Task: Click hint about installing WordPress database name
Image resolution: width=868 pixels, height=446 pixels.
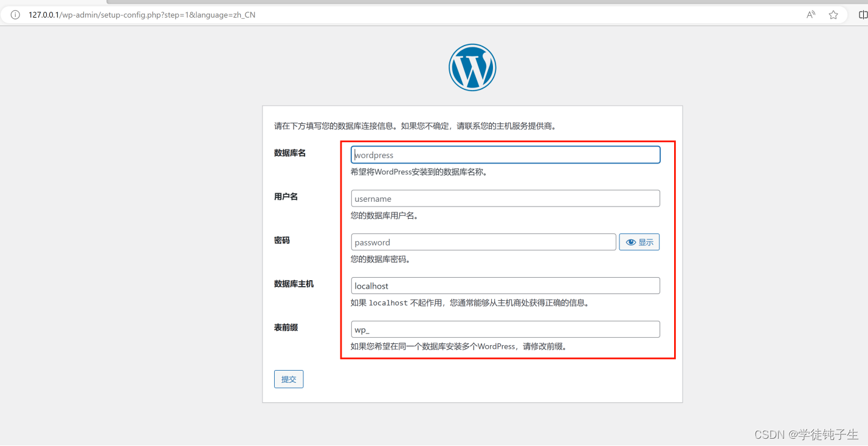Action: click(x=419, y=172)
